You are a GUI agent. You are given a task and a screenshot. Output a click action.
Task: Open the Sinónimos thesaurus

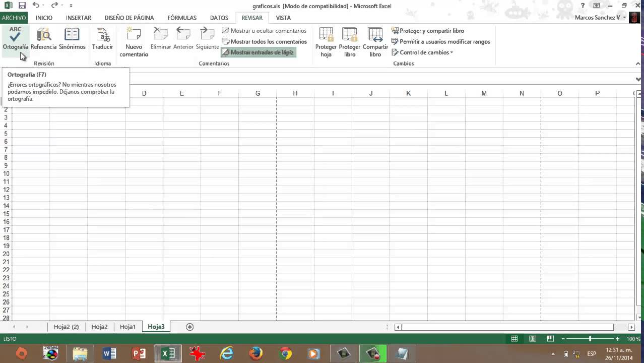(72, 39)
